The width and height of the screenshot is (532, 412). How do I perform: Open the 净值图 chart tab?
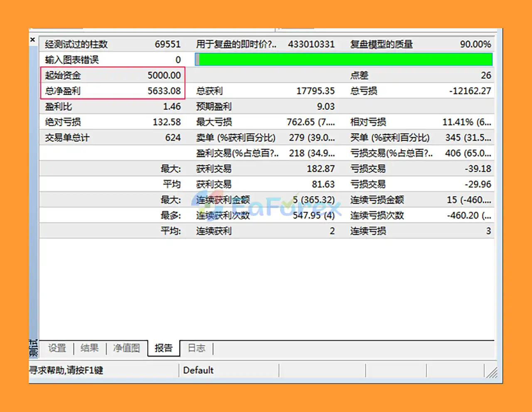(x=126, y=349)
